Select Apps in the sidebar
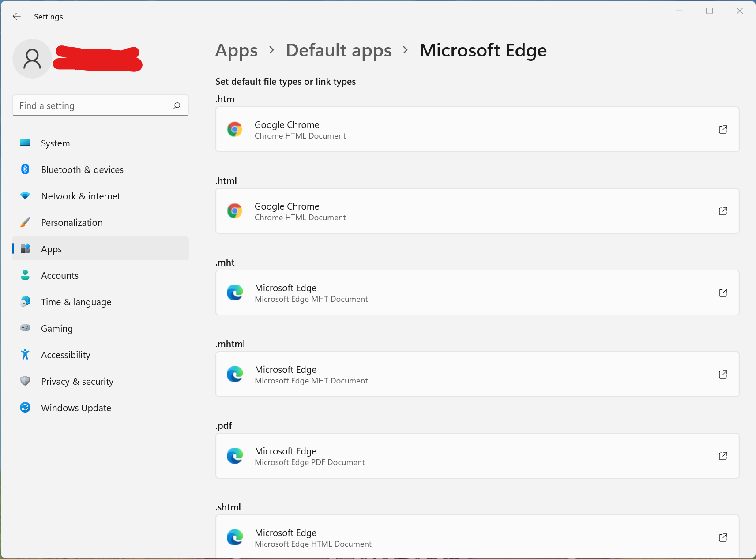756x559 pixels. [101, 249]
